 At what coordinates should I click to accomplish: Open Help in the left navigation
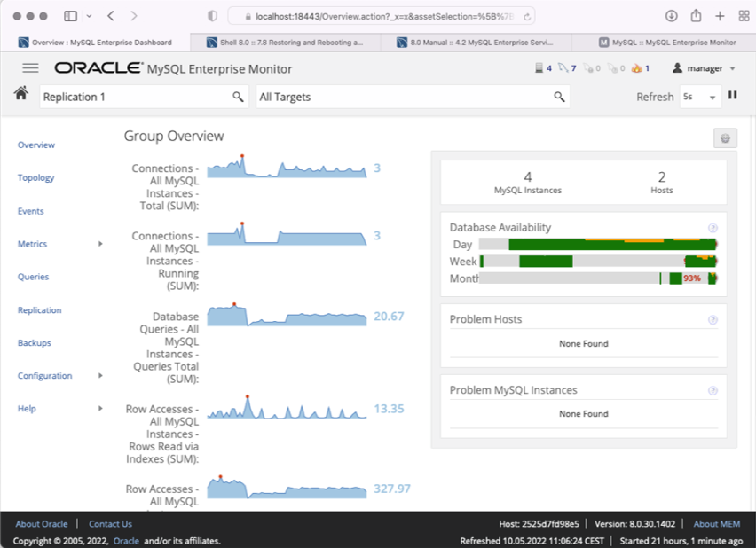pos(27,408)
